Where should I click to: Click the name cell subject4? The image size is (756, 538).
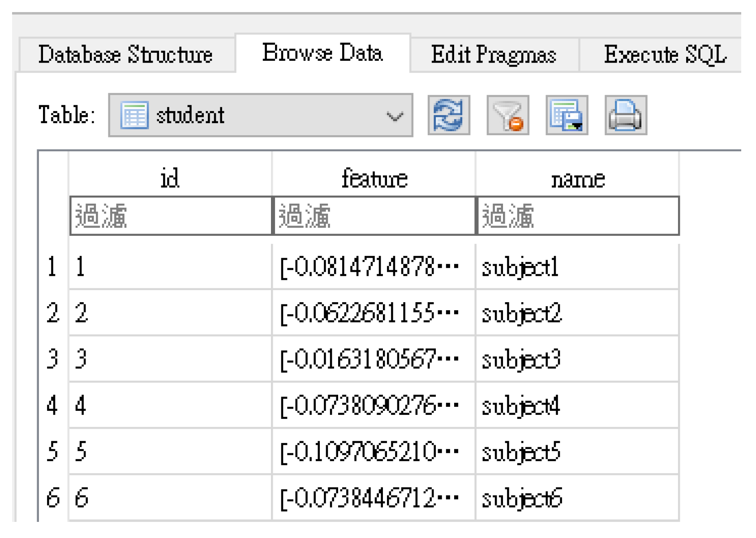coord(577,406)
